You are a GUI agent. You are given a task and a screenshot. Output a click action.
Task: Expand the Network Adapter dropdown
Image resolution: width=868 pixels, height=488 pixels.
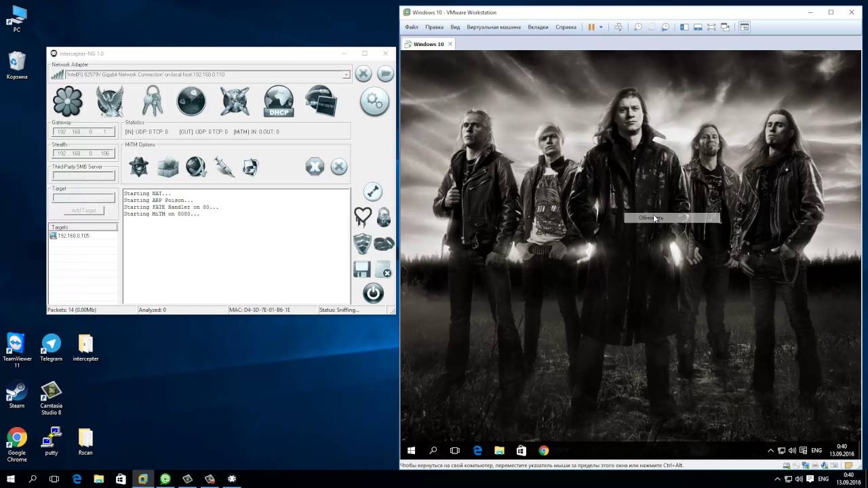coord(346,75)
